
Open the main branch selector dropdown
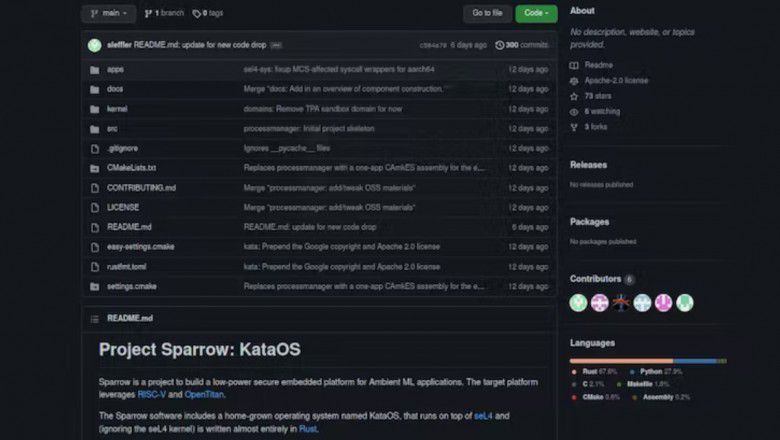tap(109, 13)
